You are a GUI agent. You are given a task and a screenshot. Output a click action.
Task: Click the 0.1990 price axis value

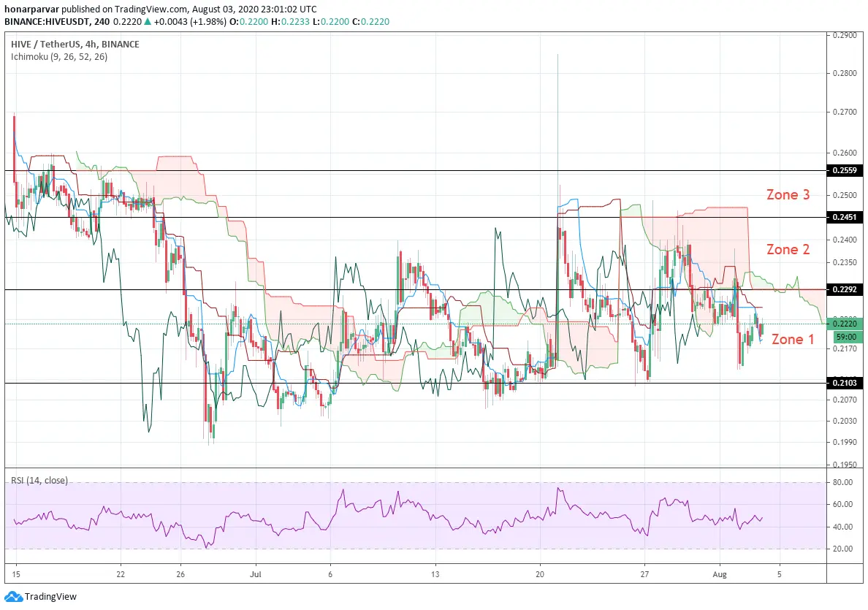tap(845, 442)
